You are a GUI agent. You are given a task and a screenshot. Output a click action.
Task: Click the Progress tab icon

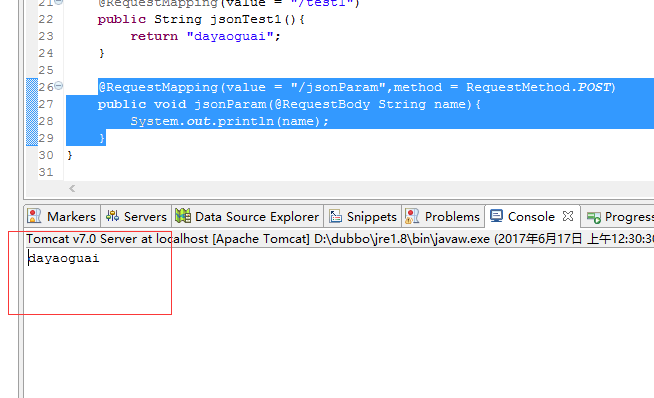tap(593, 217)
